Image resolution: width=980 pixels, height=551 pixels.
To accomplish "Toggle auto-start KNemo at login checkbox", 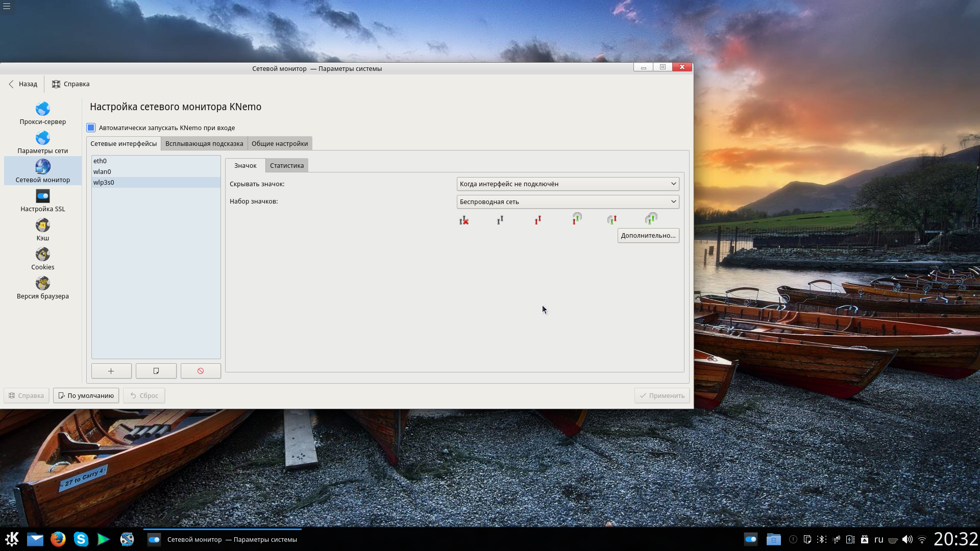I will (91, 128).
